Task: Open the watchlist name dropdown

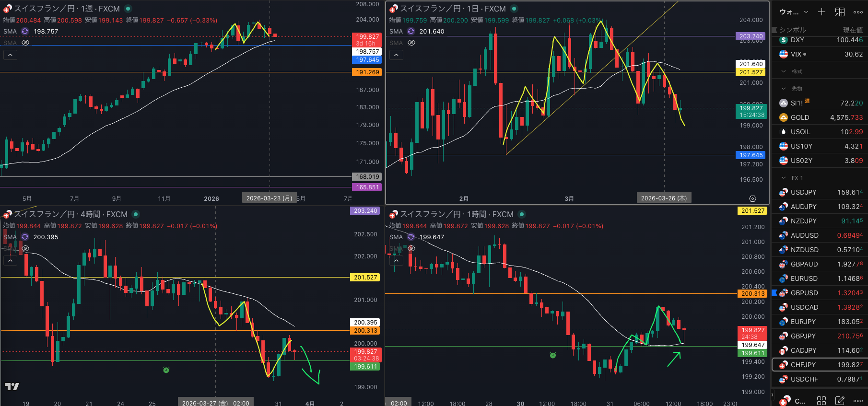Action: [x=794, y=12]
